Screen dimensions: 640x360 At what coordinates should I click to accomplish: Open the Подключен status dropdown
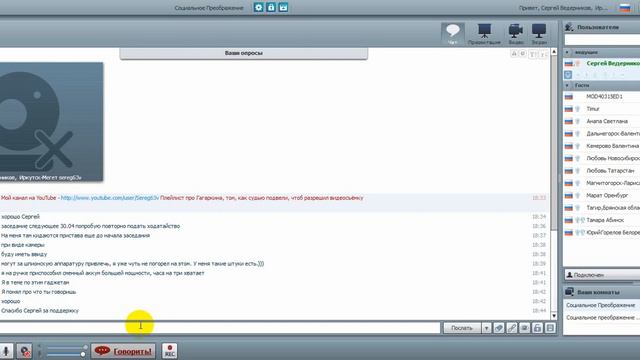click(x=602, y=275)
